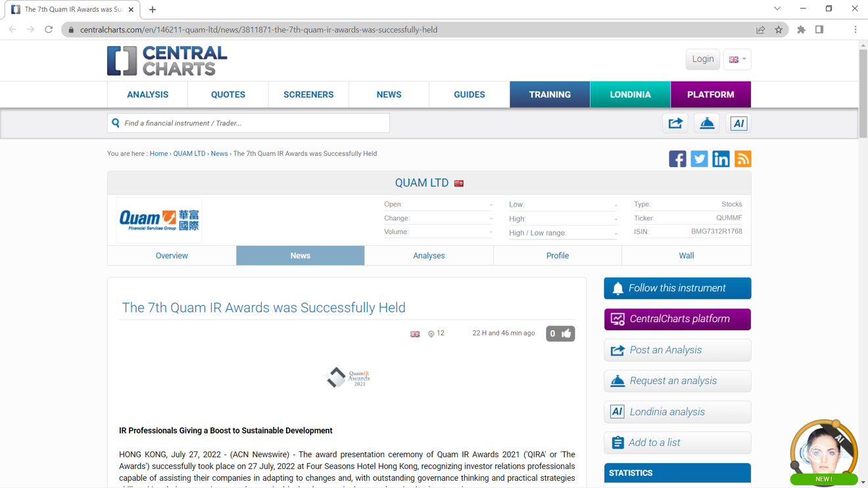Click the site padlock icon

71,30
